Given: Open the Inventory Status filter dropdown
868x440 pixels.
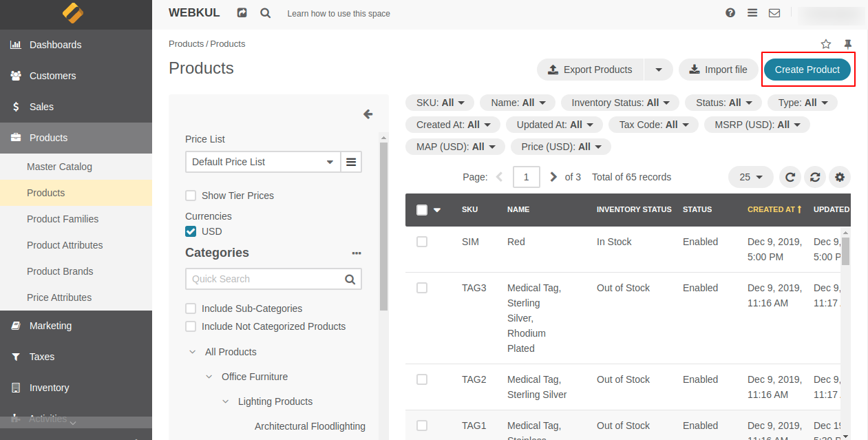Looking at the screenshot, I should 620,102.
